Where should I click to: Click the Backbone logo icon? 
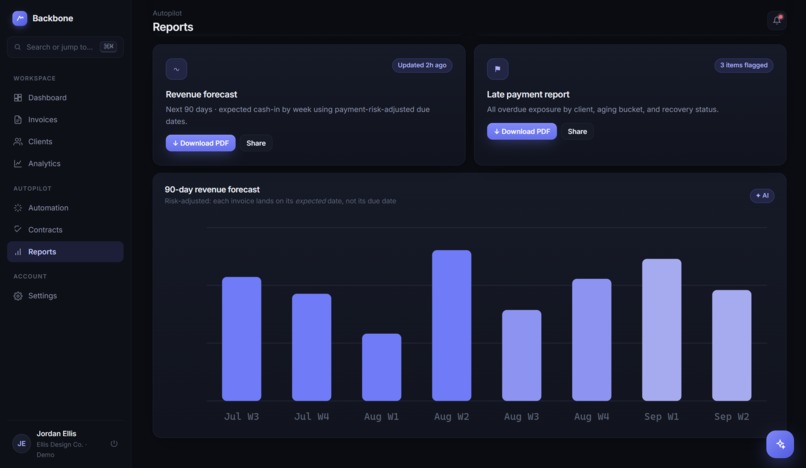[20, 19]
